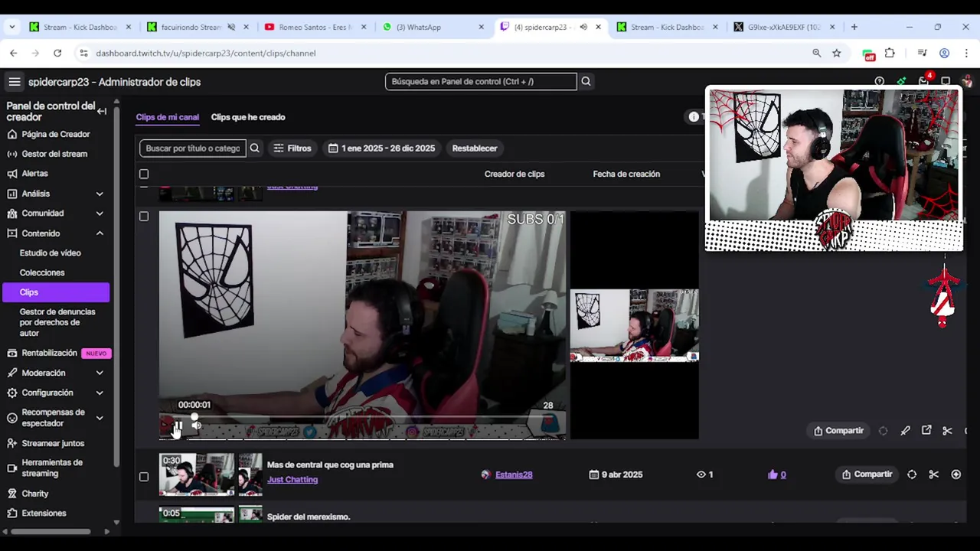Open 'Gestor de denuncias por derechos de autor'
Viewport: 980px width, 551px height.
(57, 322)
